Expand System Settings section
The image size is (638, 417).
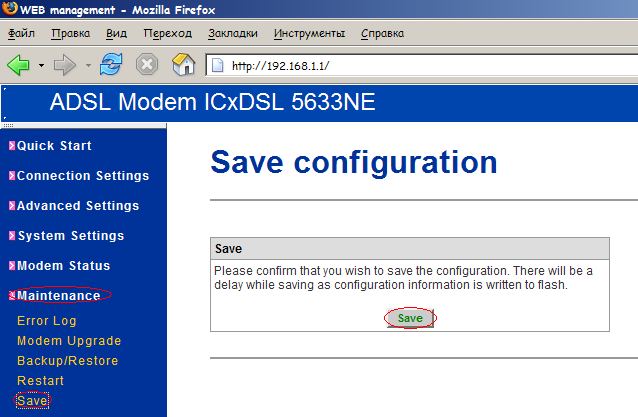(71, 236)
